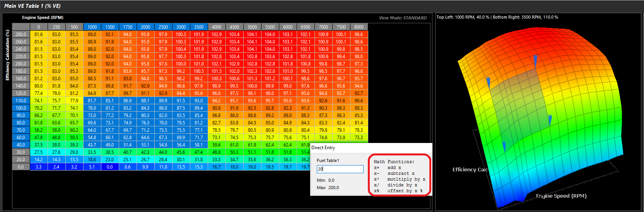Click cell 100.0 in the 140.0 row
The image size is (644, 212).
[x=252, y=86]
